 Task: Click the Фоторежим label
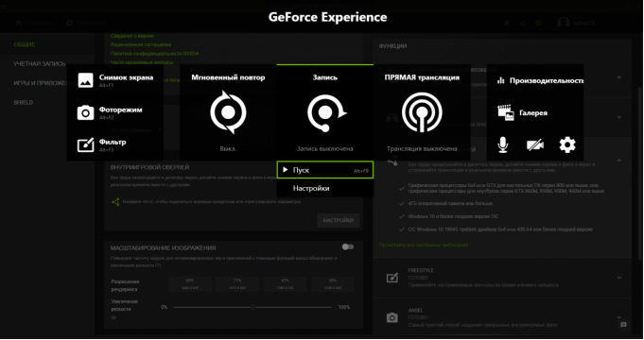[121, 110]
